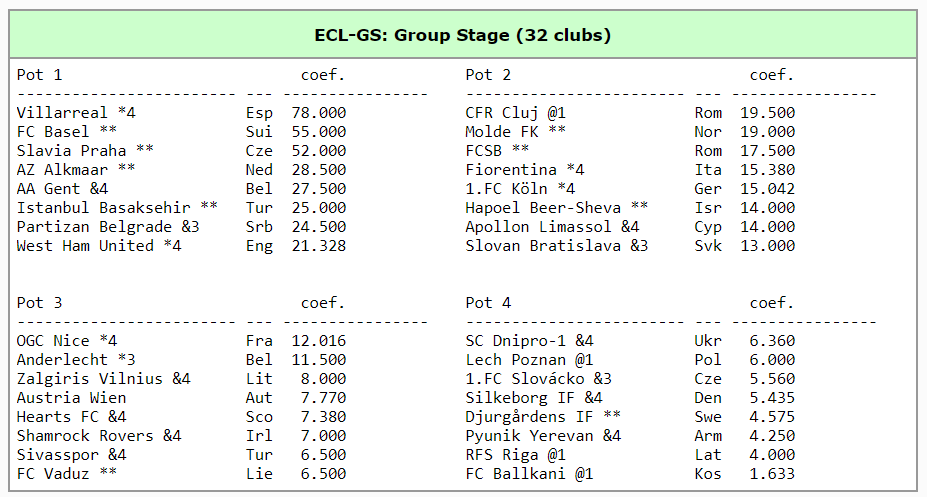The width and height of the screenshot is (927, 497).
Task: Click FC Ballkani row
Action: (x=630, y=473)
